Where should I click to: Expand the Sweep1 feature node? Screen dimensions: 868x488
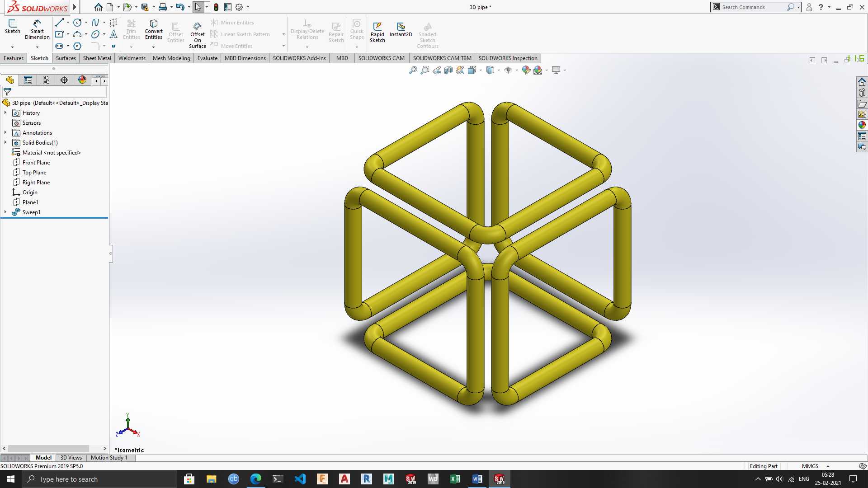point(5,212)
